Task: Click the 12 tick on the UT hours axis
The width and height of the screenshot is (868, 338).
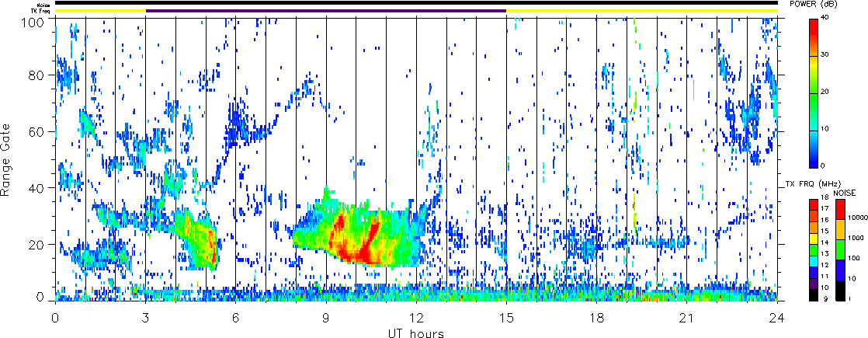Action: coord(416,318)
